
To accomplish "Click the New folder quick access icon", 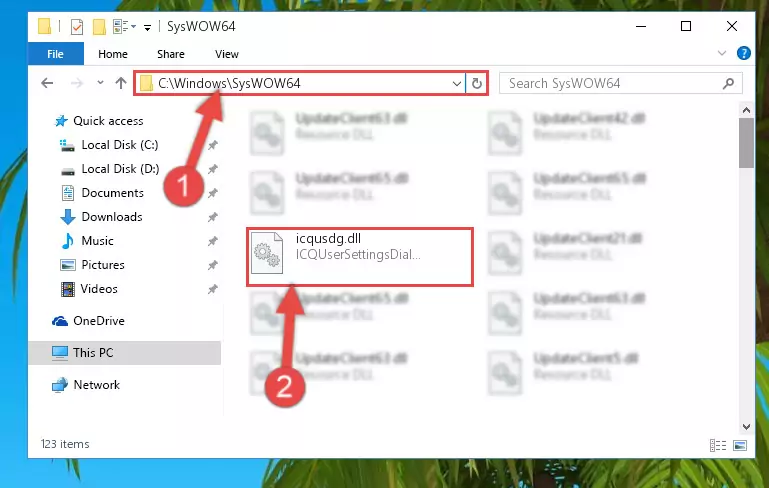I will click(x=99, y=26).
